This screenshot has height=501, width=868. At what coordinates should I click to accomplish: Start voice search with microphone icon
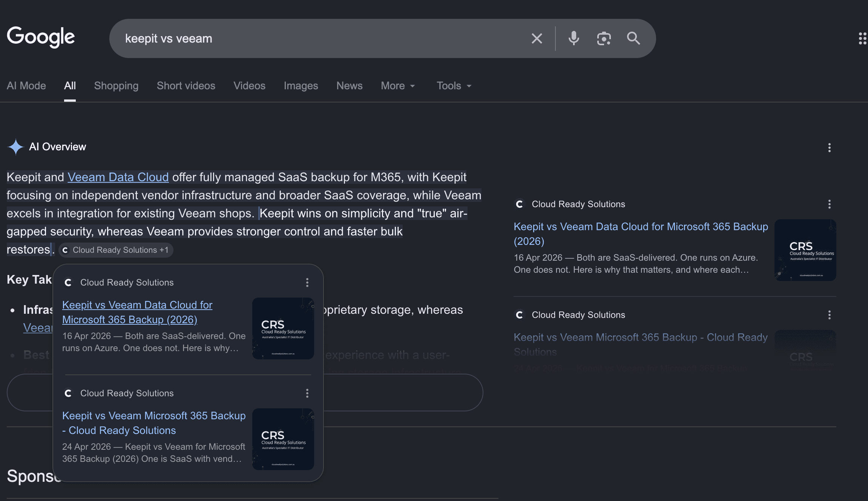click(574, 38)
